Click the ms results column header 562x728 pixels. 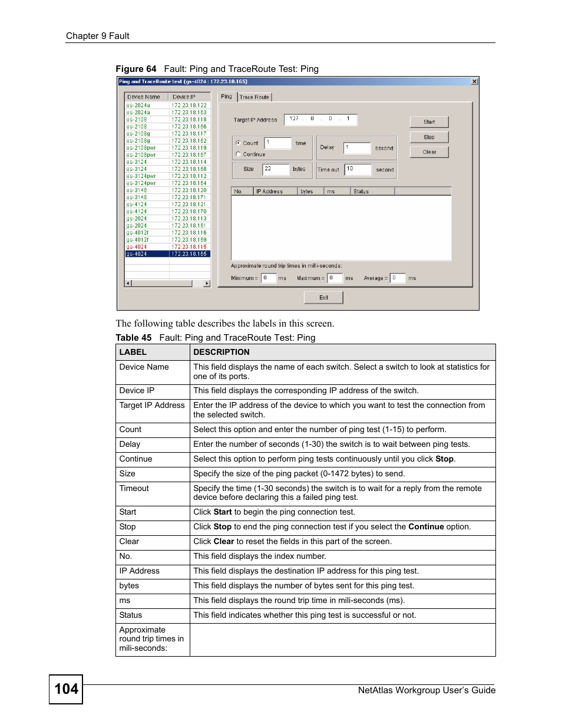point(338,192)
